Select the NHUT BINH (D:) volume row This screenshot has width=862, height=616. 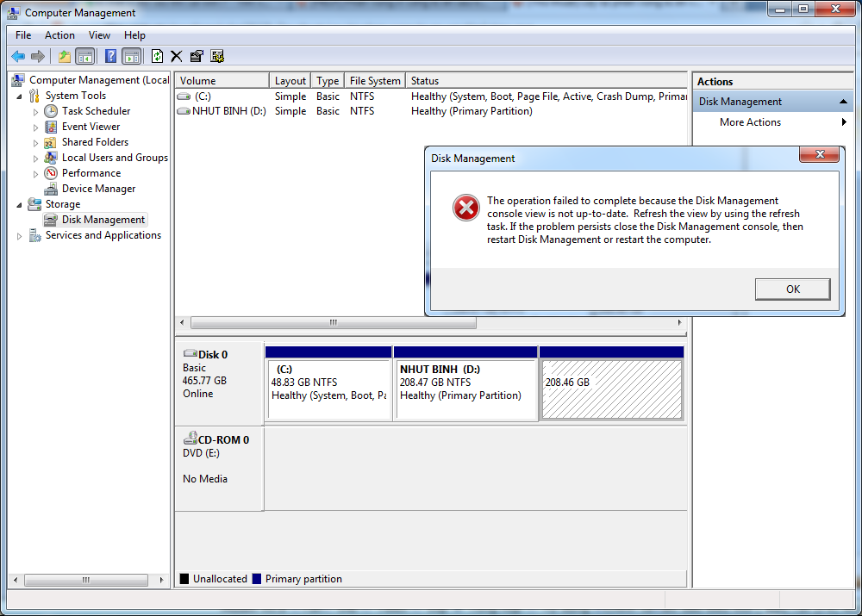coord(228,111)
